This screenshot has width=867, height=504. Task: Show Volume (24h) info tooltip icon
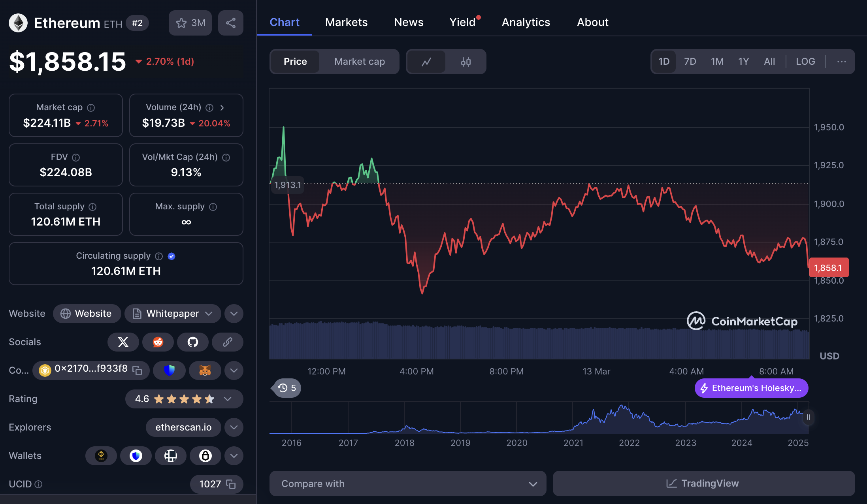pyautogui.click(x=210, y=108)
